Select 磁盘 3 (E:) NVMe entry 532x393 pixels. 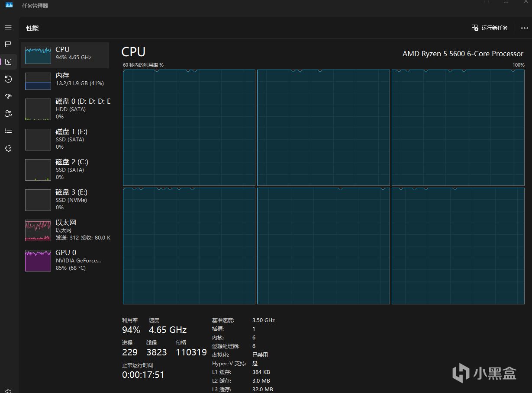(65, 200)
